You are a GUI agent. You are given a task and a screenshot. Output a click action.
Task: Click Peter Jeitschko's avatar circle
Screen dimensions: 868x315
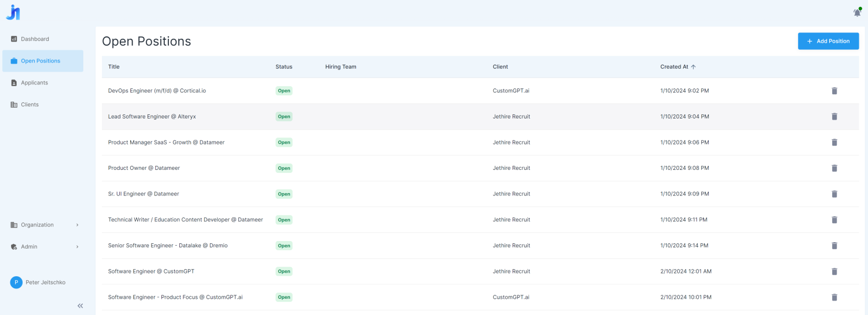(x=16, y=283)
